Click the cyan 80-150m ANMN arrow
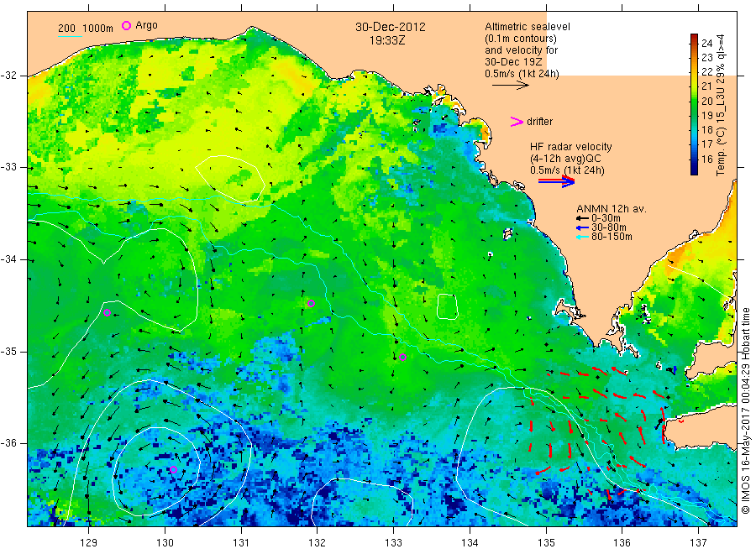Image resolution: width=756 pixels, height=554 pixels. click(x=582, y=237)
